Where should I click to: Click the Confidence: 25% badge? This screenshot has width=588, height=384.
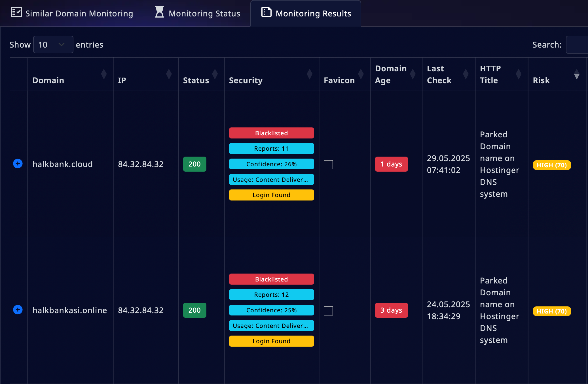pos(271,310)
